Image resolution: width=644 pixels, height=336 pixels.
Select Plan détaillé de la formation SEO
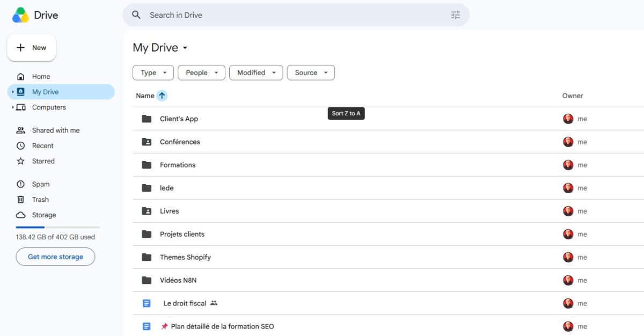pyautogui.click(x=222, y=326)
